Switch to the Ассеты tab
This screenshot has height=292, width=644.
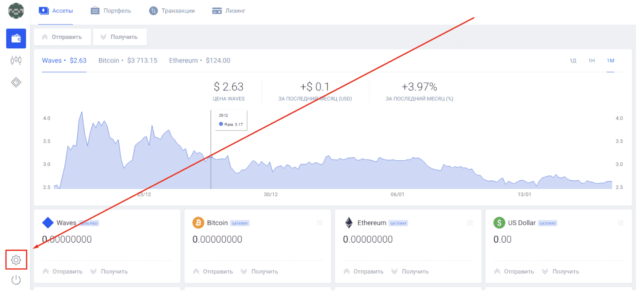(56, 11)
